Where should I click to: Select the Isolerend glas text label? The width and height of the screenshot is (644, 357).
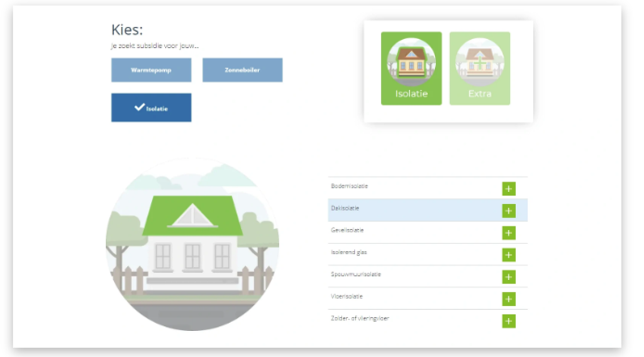349,252
